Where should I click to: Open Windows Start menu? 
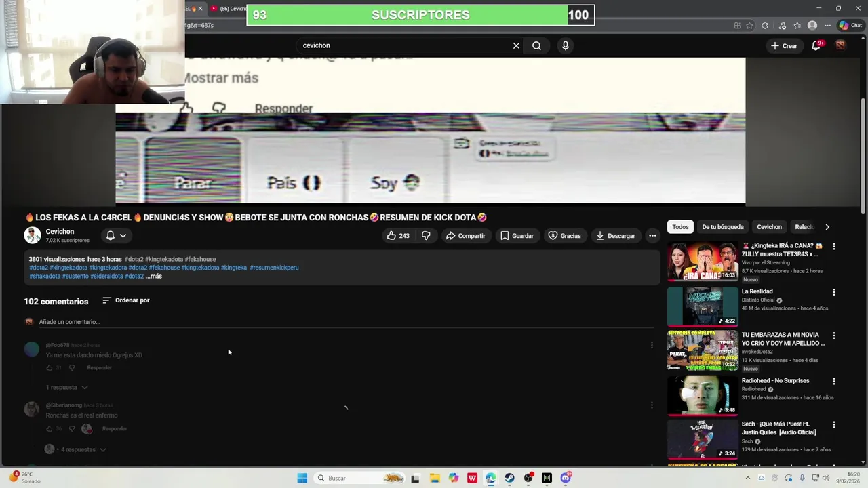(302, 478)
